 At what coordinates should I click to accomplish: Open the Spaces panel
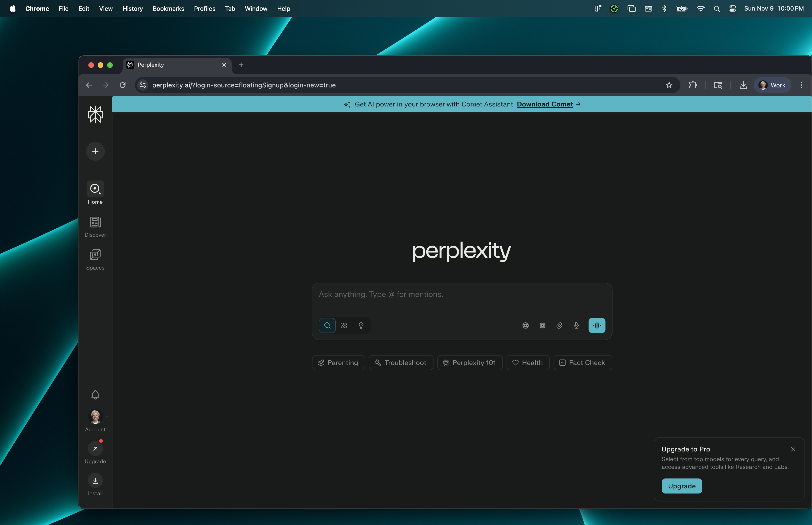click(95, 259)
